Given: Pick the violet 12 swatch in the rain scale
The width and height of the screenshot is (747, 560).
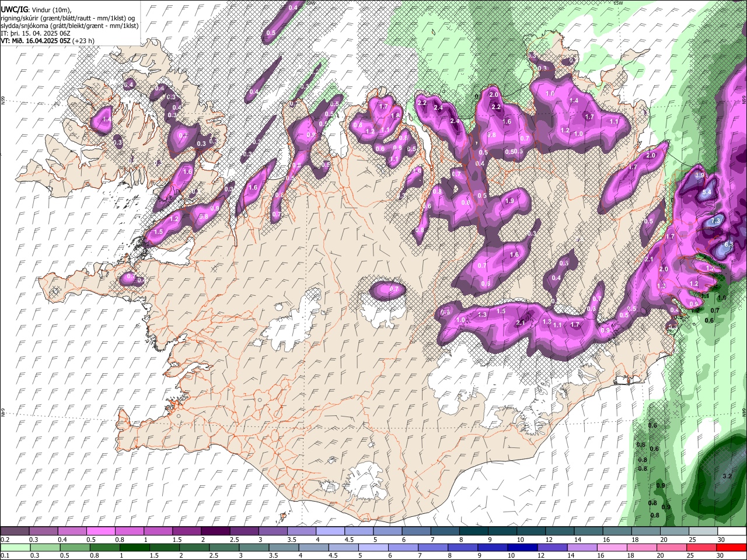Looking at the screenshot, I should click(x=551, y=547).
